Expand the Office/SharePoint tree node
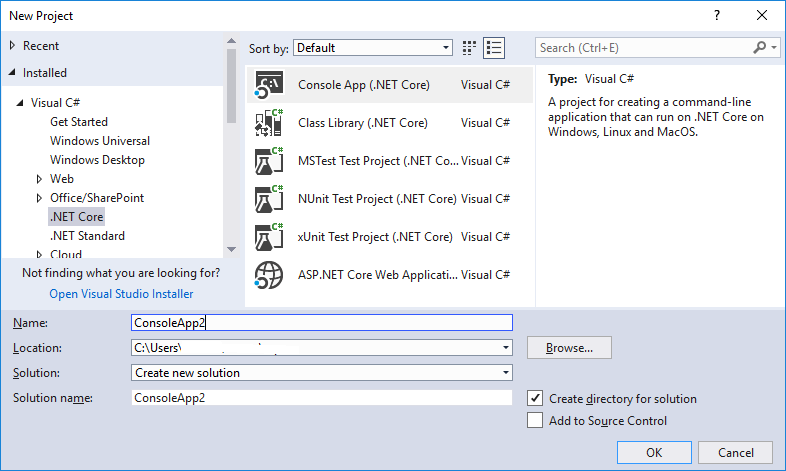The image size is (786, 471). 39,198
